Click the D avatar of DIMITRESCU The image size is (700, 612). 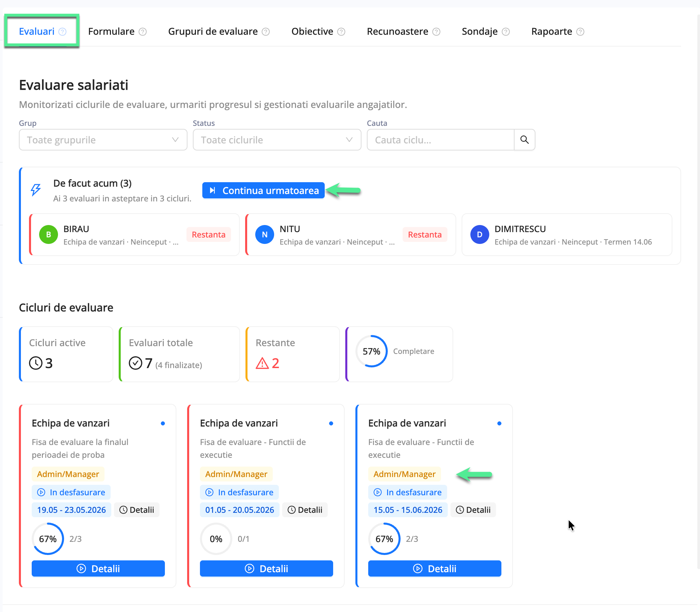(x=479, y=234)
